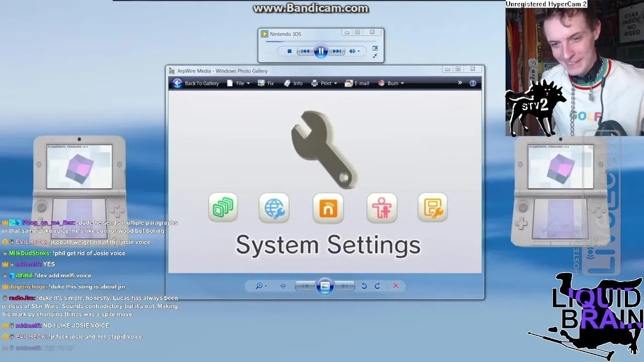Click Poop_on_me_Bex chat username
Screen dimensions: 644x362
(x=48, y=223)
